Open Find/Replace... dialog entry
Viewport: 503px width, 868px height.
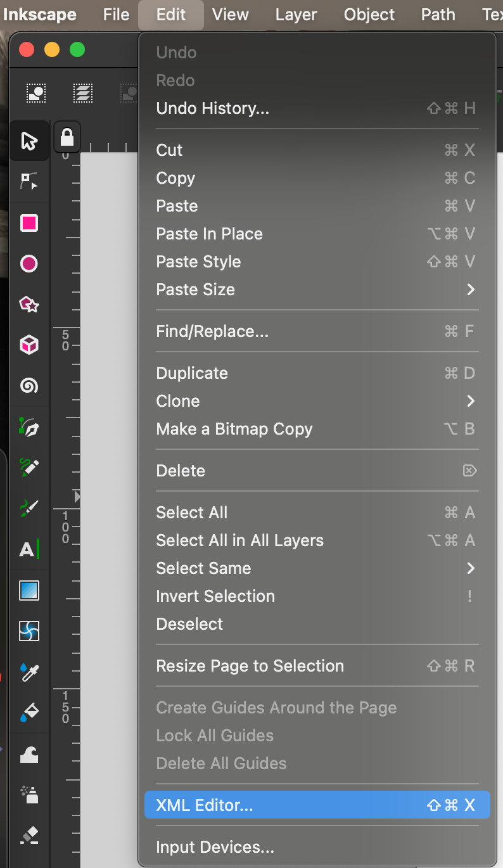pyautogui.click(x=317, y=331)
